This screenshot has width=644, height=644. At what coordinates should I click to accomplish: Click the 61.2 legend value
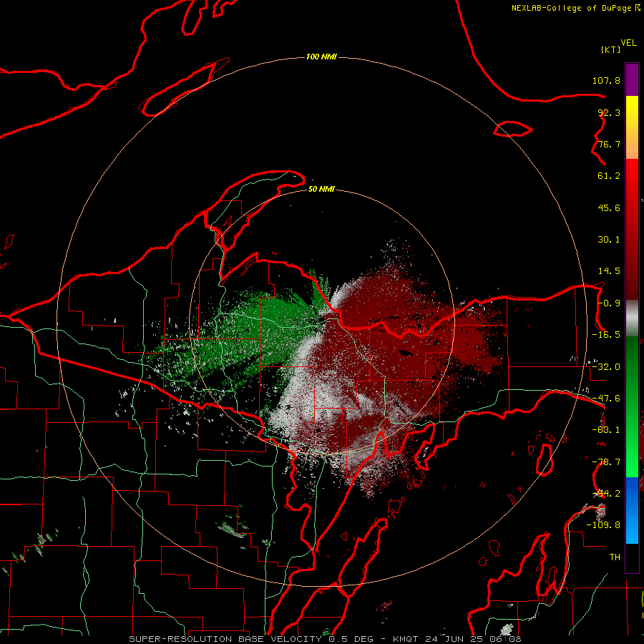[609, 176]
